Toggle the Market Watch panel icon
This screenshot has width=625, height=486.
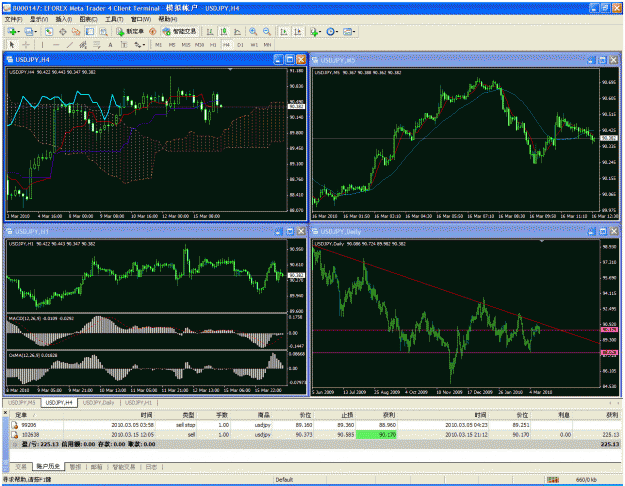[x=49, y=31]
